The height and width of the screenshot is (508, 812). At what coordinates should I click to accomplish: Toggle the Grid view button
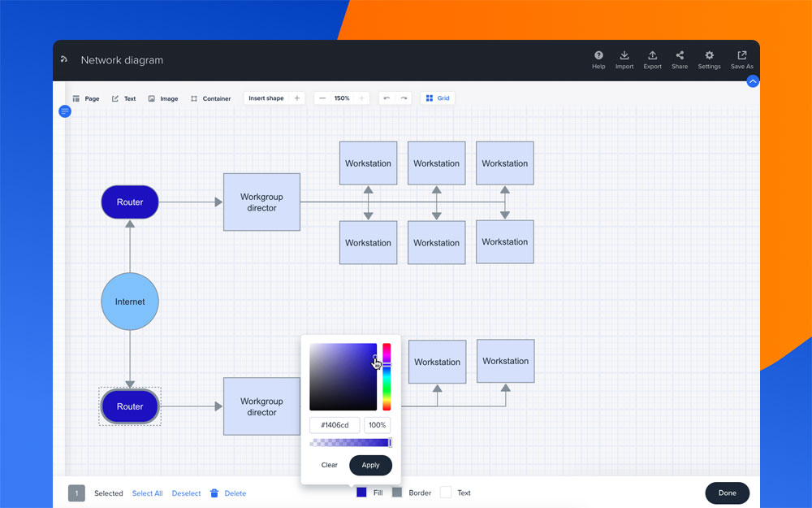[438, 98]
